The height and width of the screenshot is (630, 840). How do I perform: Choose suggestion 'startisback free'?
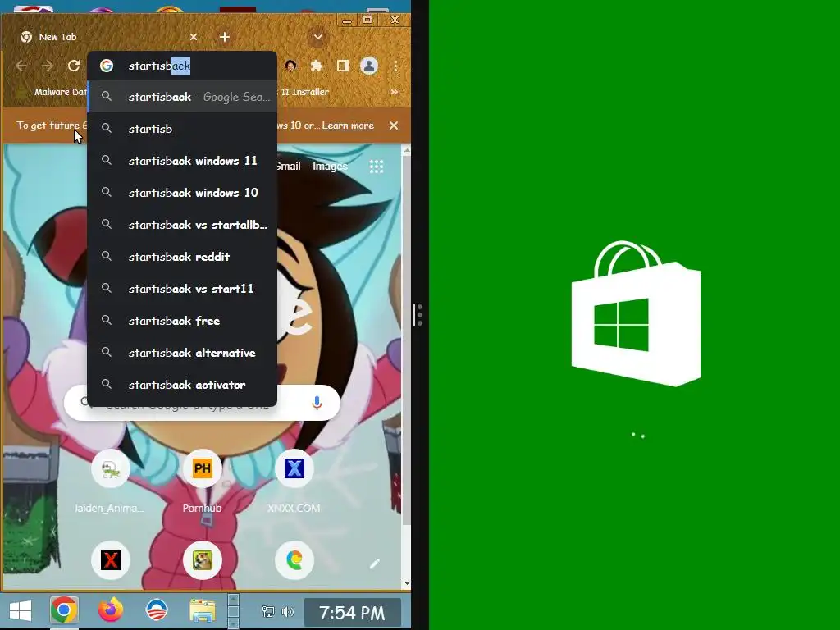(182, 321)
